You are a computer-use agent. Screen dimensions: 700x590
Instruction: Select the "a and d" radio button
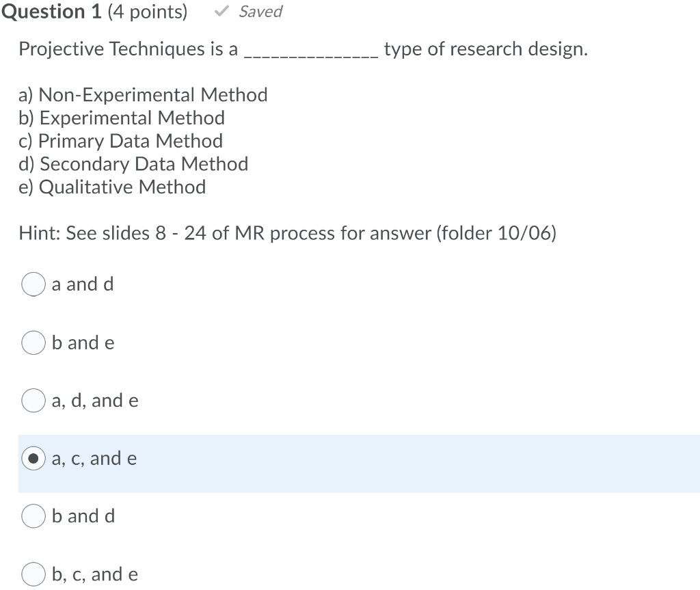tap(33, 284)
